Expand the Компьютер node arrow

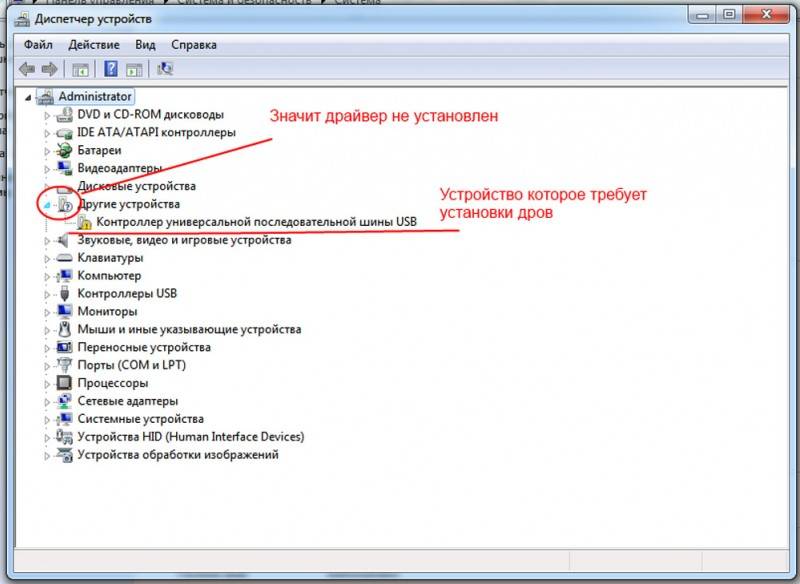(x=47, y=277)
